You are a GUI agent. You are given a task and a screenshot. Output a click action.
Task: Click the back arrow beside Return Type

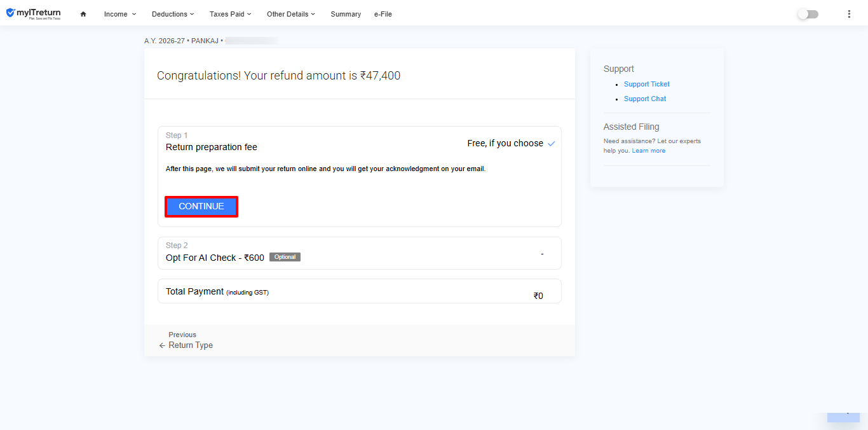(162, 345)
